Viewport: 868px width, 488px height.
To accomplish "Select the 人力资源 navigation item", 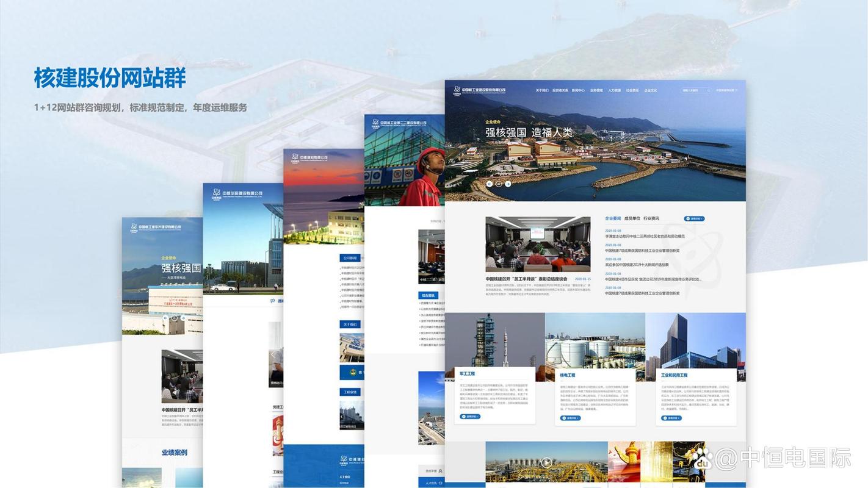I will click(614, 90).
